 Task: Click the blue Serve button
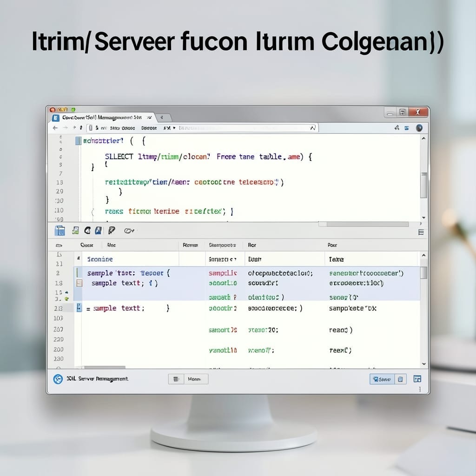coord(382,379)
